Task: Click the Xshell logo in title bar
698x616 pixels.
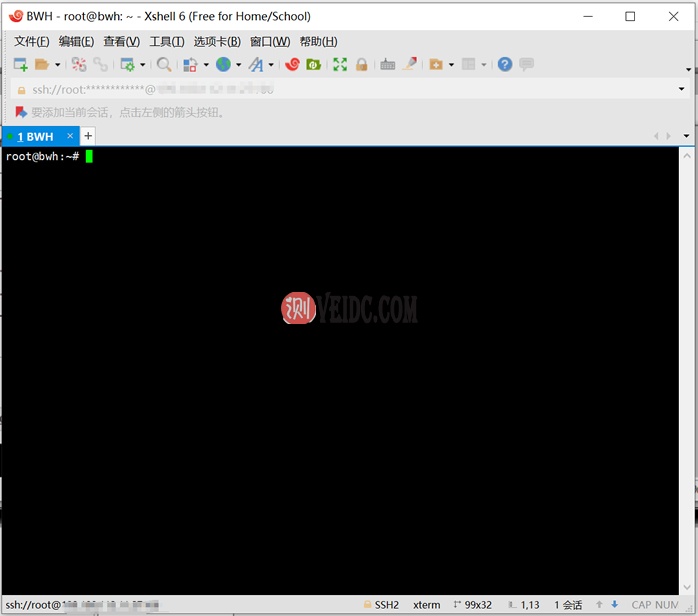Action: pos(16,16)
